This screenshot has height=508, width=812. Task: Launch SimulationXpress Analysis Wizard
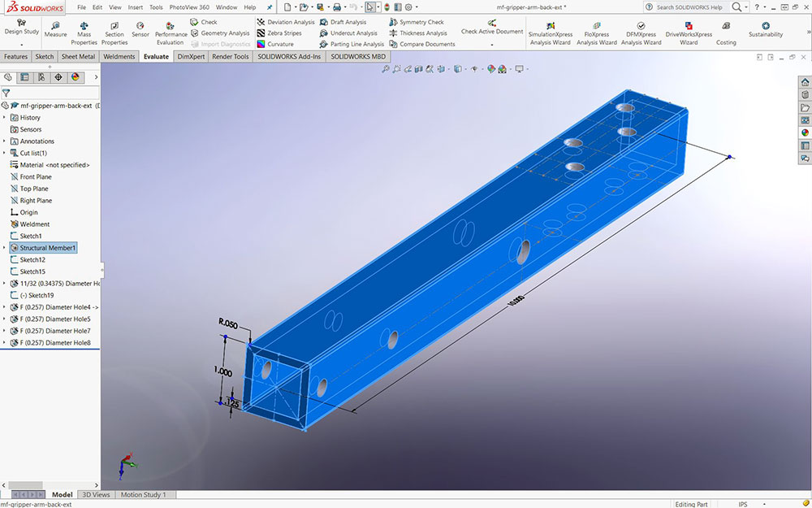[x=550, y=31]
